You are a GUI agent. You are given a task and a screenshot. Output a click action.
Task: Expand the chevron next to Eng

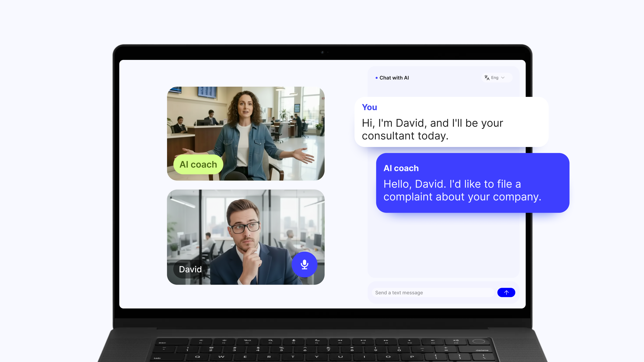click(x=503, y=78)
